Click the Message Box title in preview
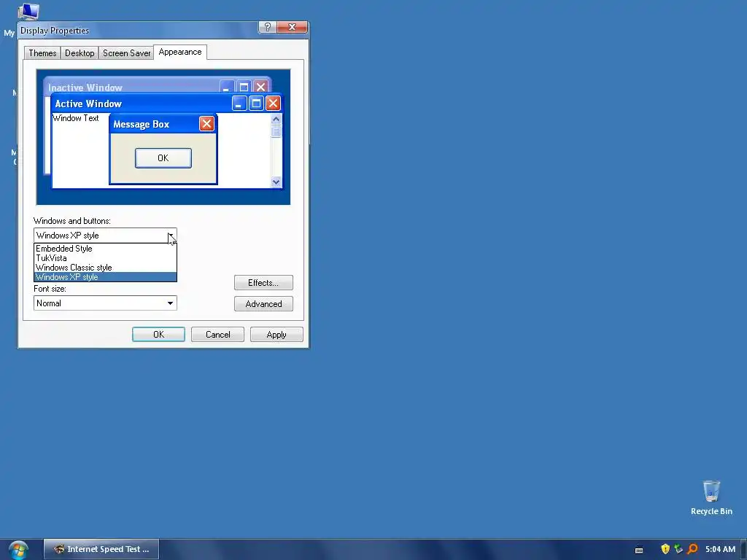The width and height of the screenshot is (747, 560). [142, 124]
